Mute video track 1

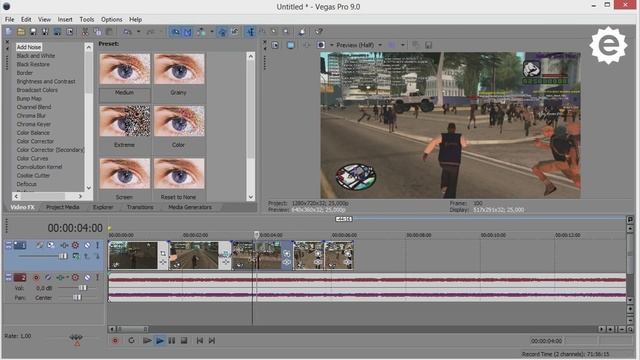pos(87,245)
